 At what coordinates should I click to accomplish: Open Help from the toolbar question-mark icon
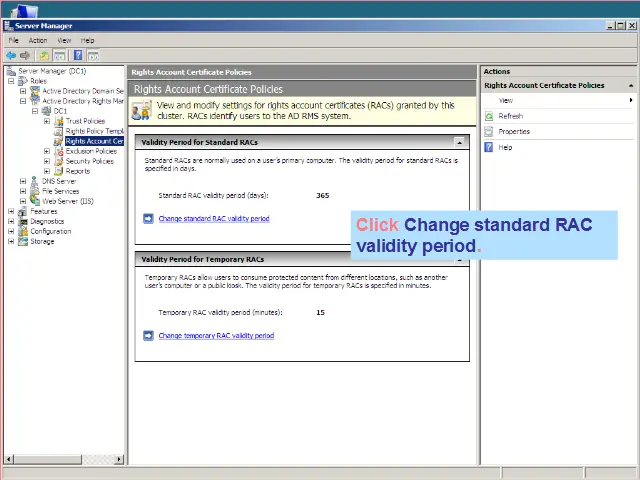78,55
